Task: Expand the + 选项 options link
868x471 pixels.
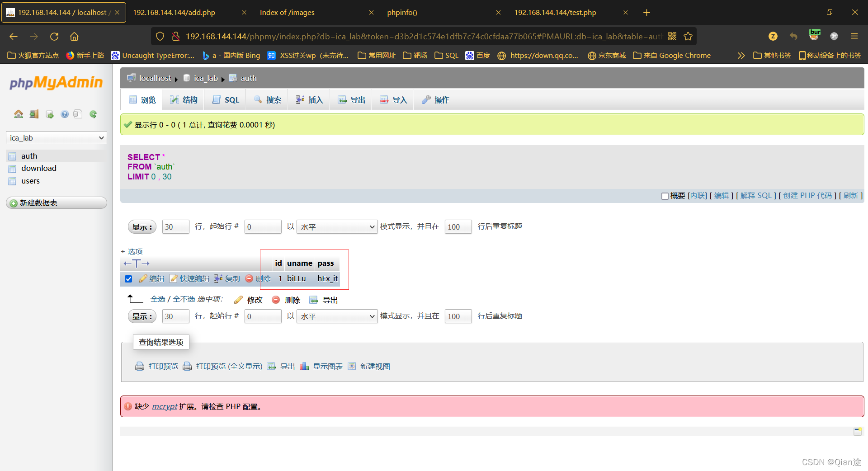Action: tap(132, 252)
